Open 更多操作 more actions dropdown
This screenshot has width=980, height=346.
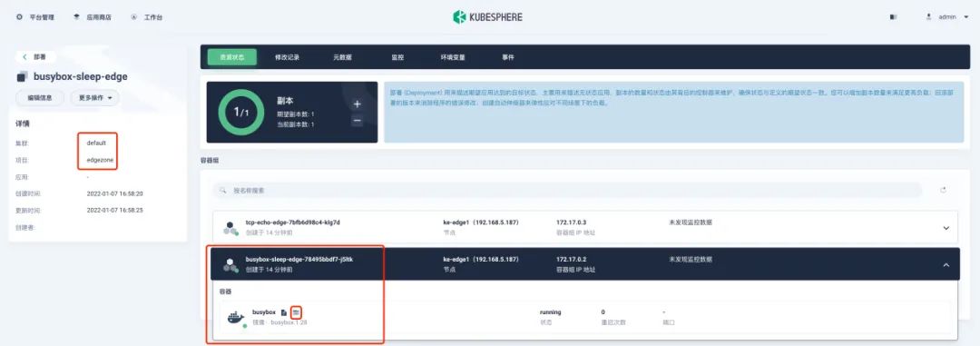pos(95,97)
